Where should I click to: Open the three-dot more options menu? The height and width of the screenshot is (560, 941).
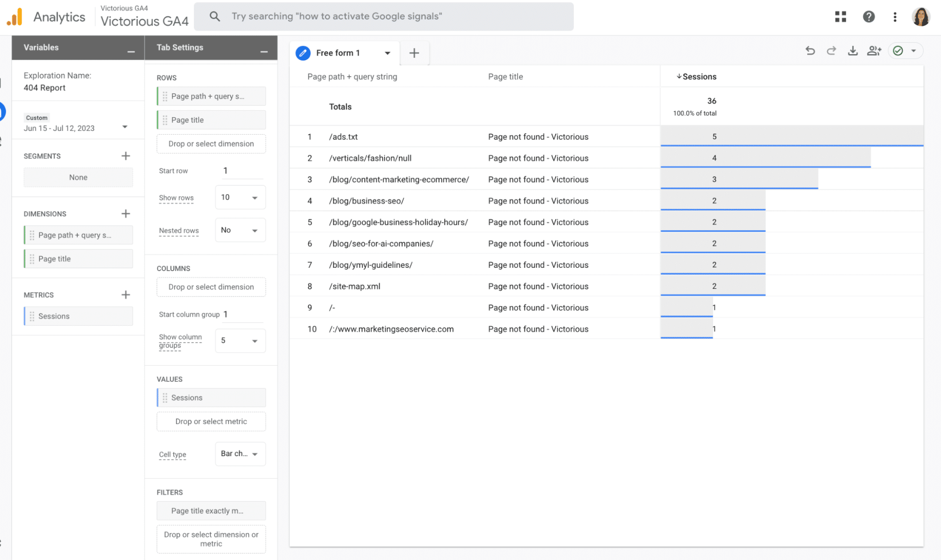895,17
